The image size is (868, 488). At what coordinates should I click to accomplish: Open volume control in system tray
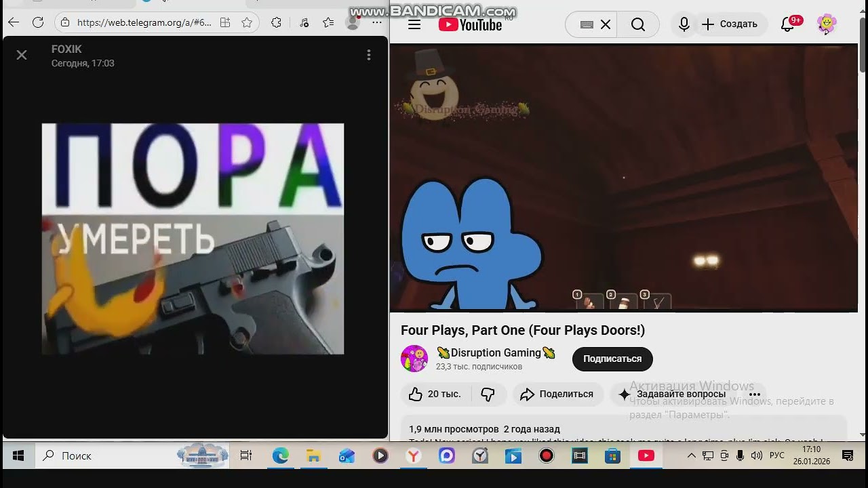click(x=757, y=455)
